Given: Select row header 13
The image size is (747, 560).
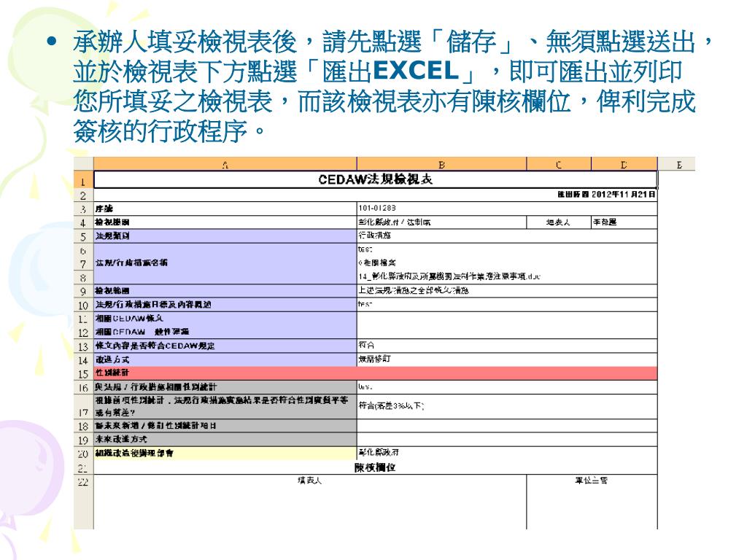Looking at the screenshot, I should tap(84, 346).
